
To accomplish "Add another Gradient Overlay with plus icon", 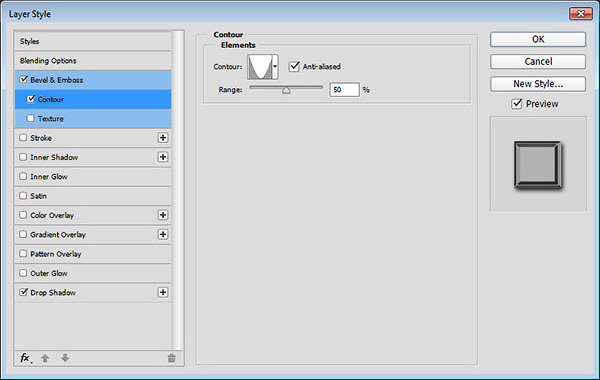I will (x=163, y=234).
